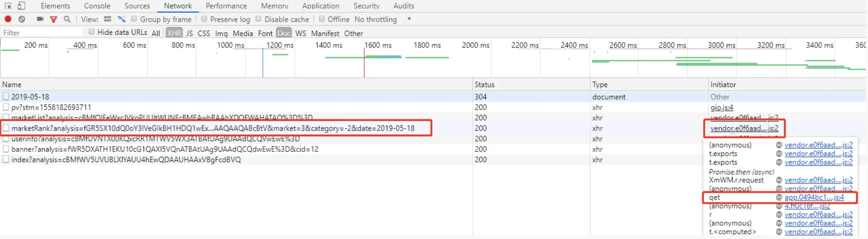Enable the Offline checkbox

[x=321, y=19]
